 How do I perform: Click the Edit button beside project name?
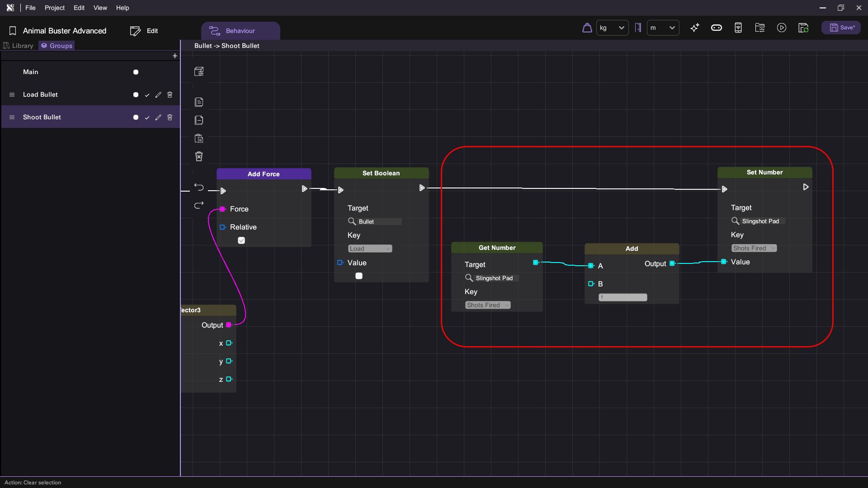coord(144,31)
